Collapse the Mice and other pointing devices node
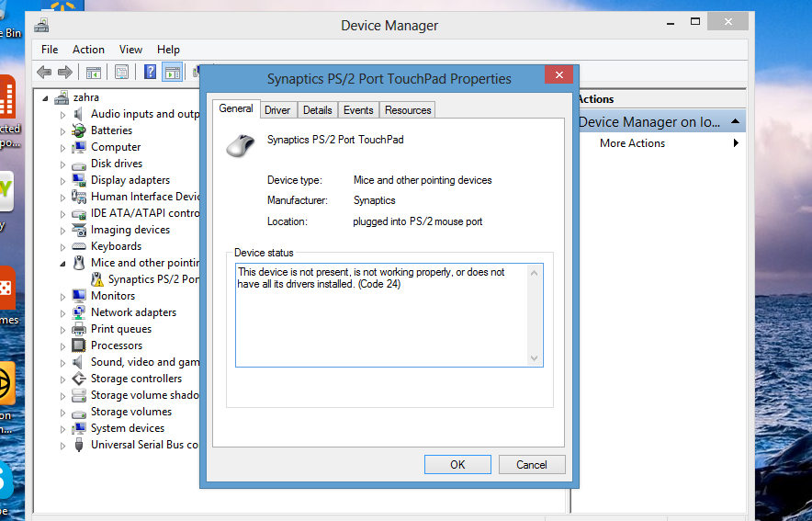 coord(63,263)
